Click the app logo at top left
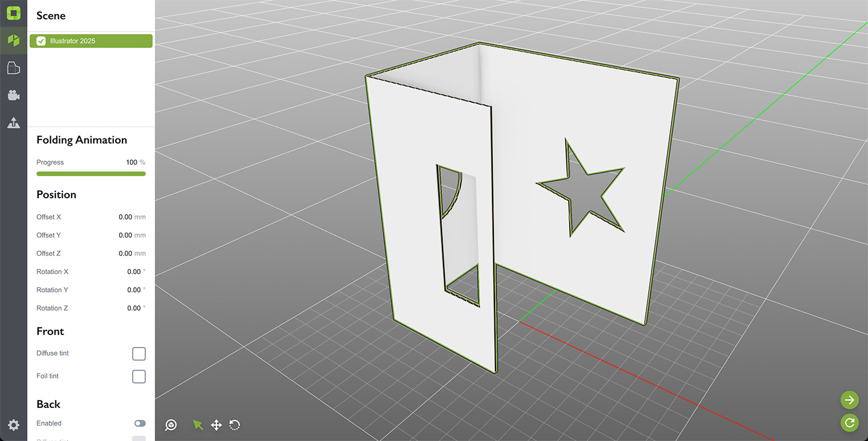This screenshot has width=868, height=441. tap(13, 13)
